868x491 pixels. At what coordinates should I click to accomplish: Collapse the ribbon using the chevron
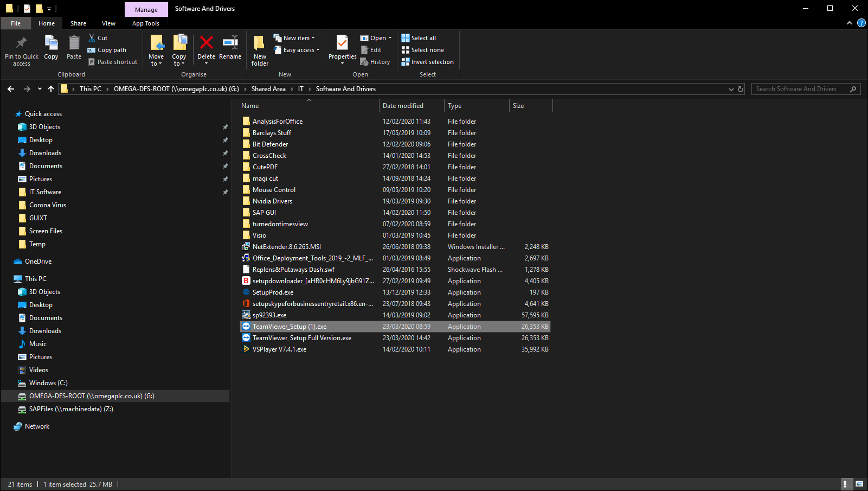[x=850, y=23]
